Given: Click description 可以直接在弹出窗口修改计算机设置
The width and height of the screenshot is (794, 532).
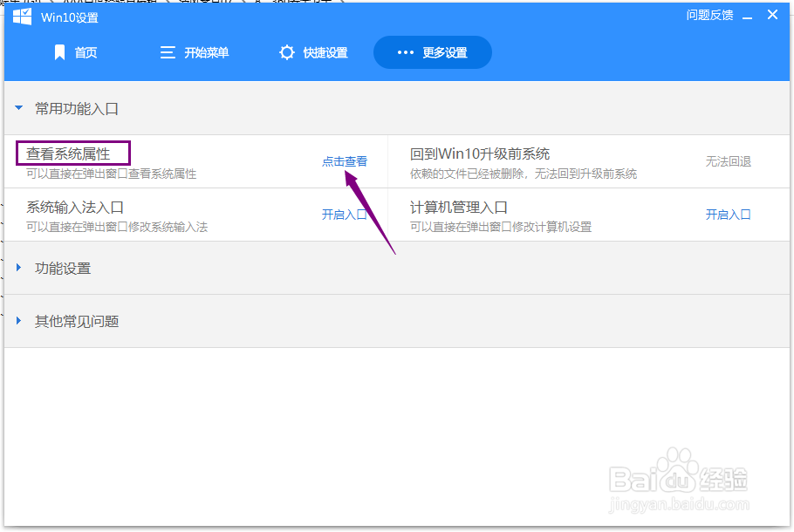Looking at the screenshot, I should click(x=501, y=228).
